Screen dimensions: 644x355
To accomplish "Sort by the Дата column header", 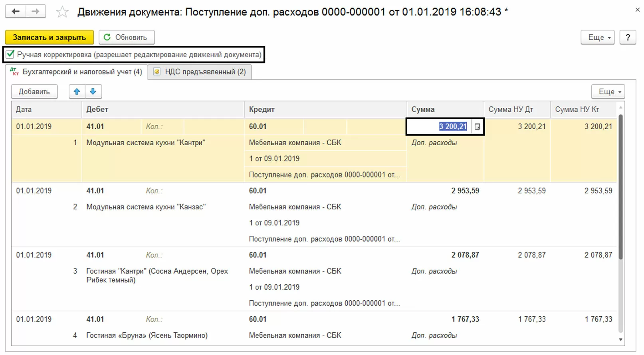I will pos(46,109).
